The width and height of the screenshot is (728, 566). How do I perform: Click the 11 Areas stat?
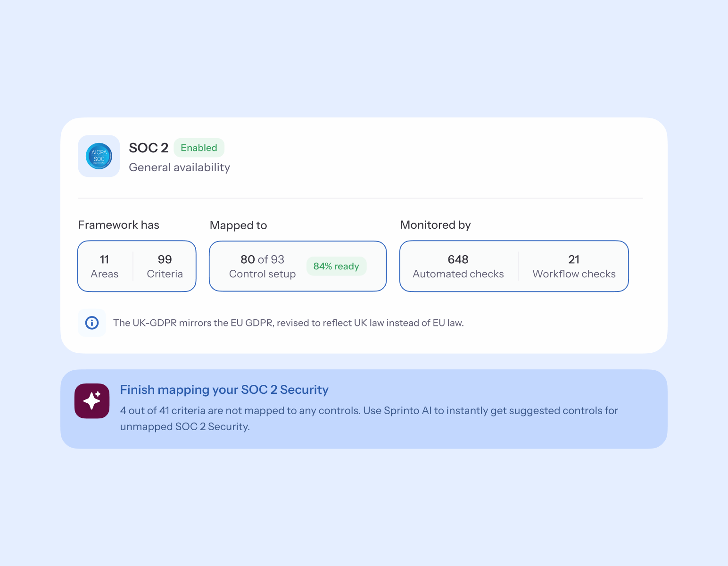pyautogui.click(x=104, y=266)
